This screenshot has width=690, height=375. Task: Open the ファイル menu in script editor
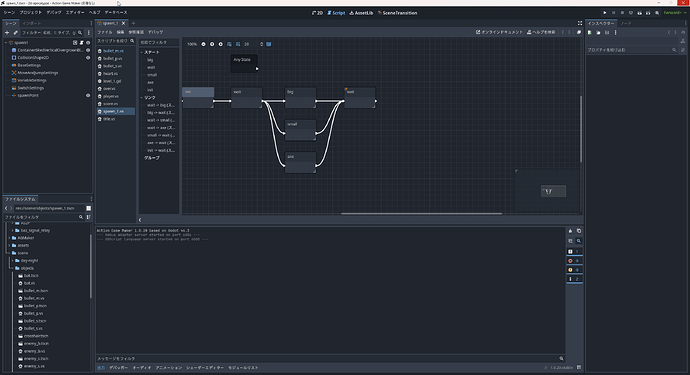coord(105,32)
